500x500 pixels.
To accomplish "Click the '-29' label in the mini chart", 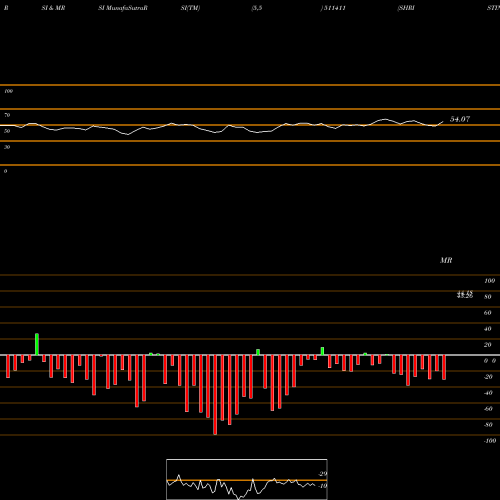I will 323,474.
